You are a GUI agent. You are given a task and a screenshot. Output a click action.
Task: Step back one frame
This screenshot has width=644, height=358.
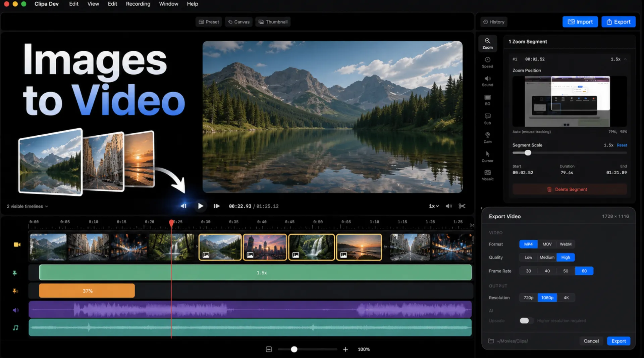coord(183,206)
